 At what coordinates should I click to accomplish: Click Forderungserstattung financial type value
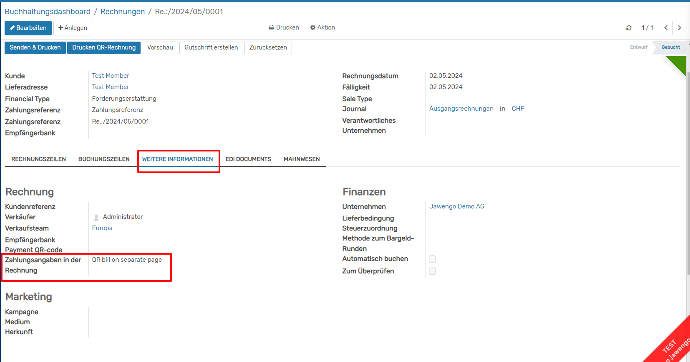tap(124, 99)
